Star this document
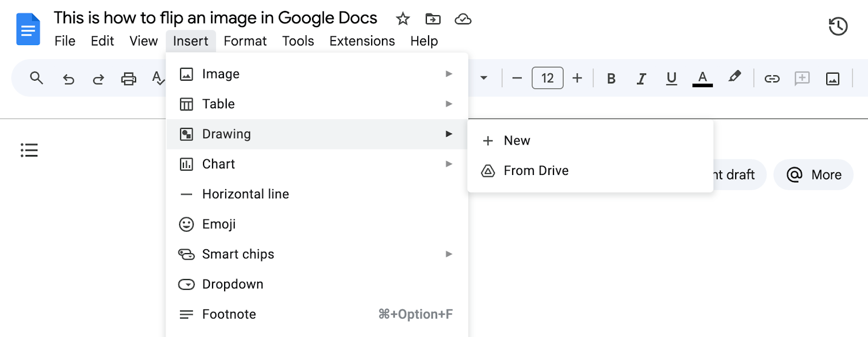The height and width of the screenshot is (337, 868). click(403, 19)
